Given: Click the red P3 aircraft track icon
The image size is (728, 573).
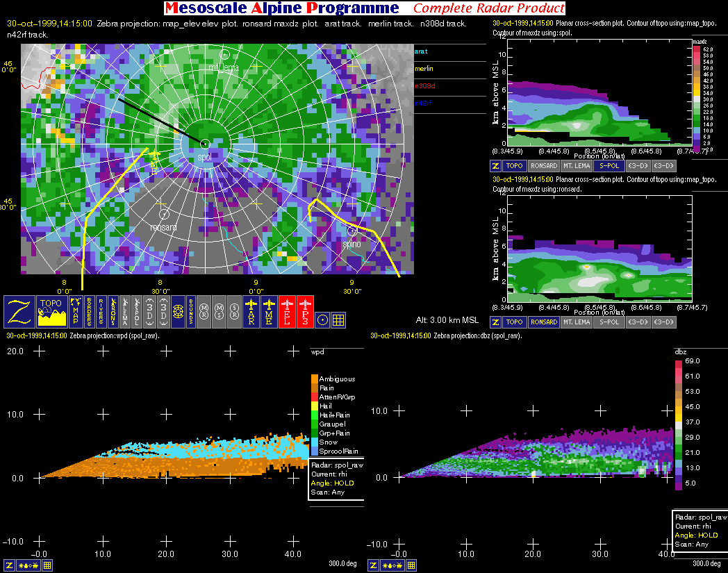Looking at the screenshot, I should point(306,312).
